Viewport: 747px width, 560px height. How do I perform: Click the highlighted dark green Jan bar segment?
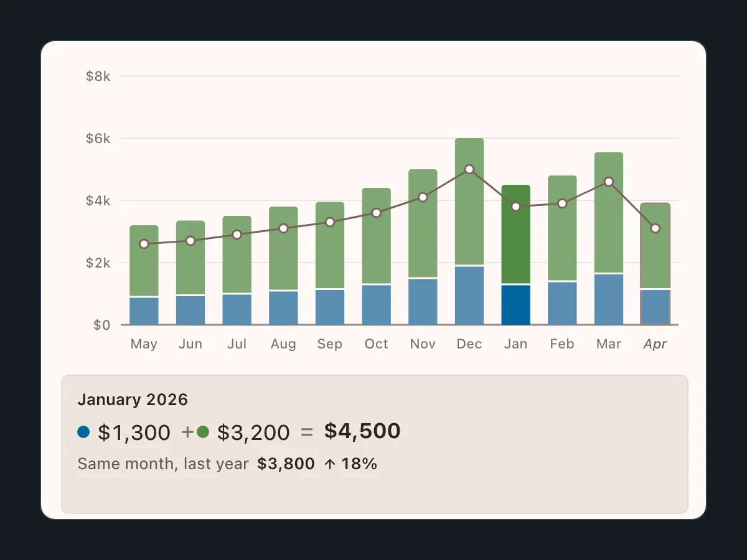[x=516, y=235]
